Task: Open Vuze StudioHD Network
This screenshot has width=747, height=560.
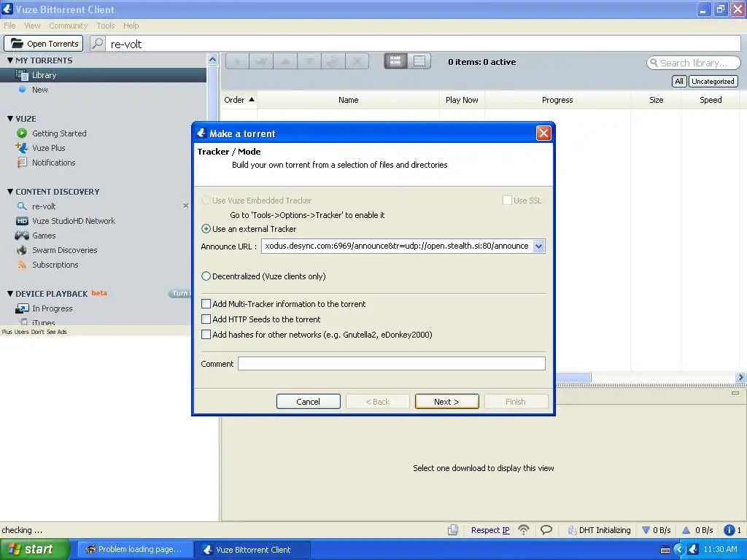Action: click(x=74, y=221)
